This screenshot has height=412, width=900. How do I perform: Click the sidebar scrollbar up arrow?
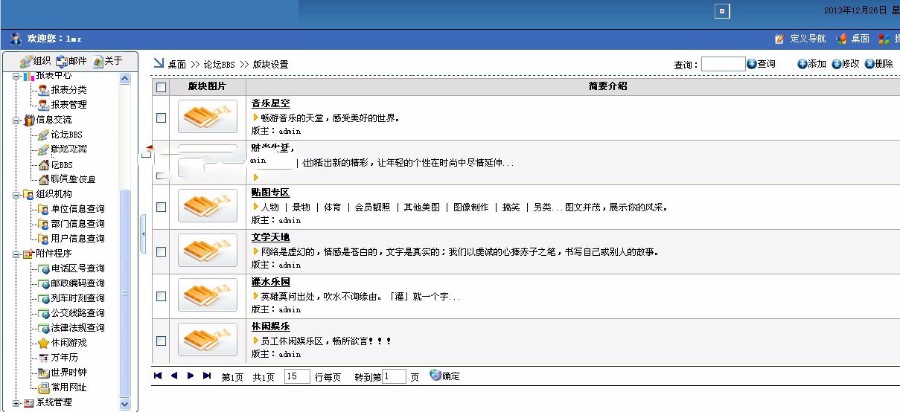[x=125, y=79]
